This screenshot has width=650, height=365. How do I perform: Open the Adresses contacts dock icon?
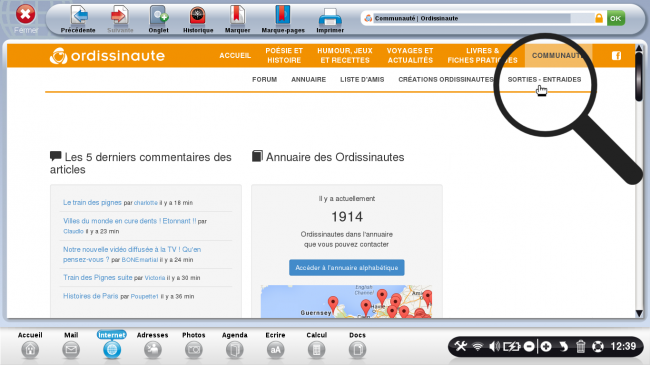point(153,350)
